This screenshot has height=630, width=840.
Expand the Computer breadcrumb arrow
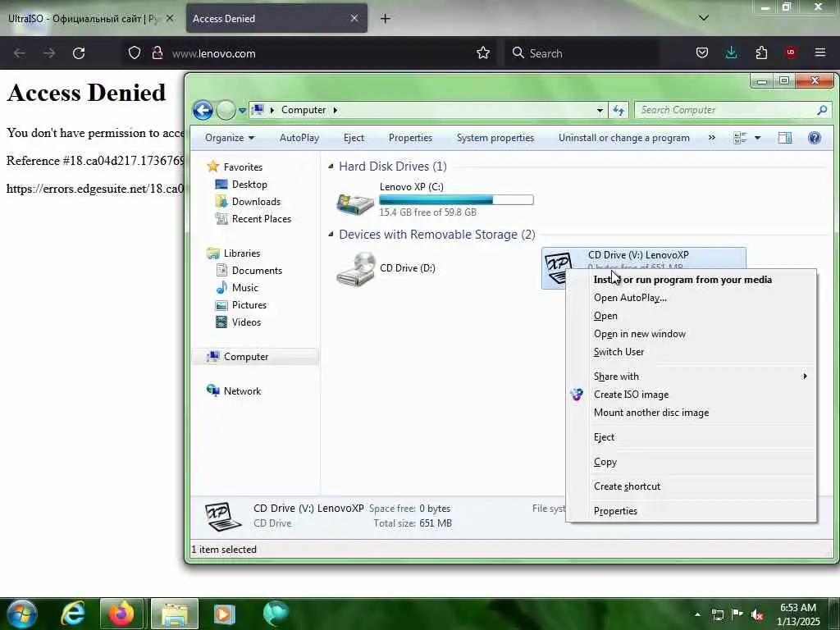coord(336,110)
